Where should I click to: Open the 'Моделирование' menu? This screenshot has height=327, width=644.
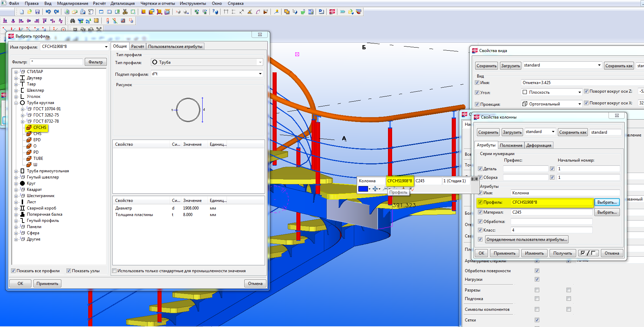pos(72,3)
